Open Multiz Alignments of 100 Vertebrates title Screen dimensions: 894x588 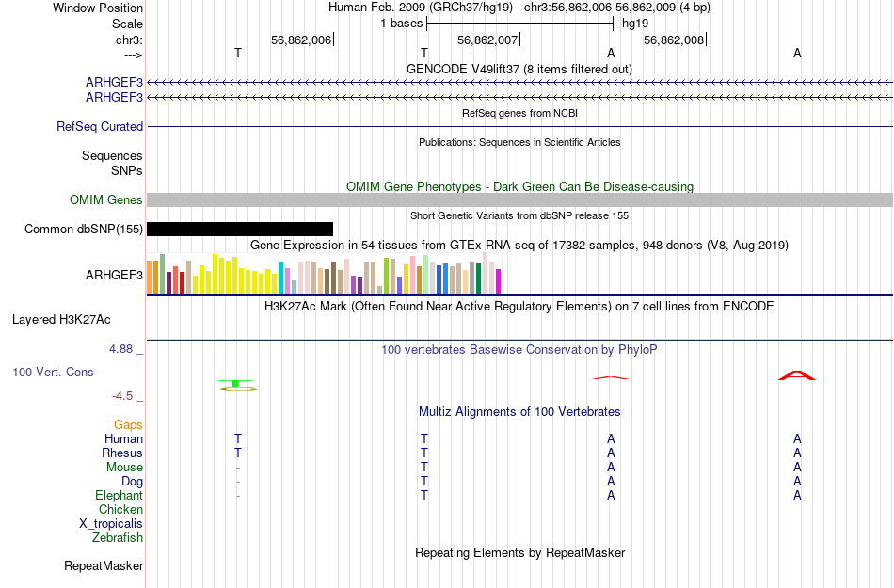tap(519, 411)
